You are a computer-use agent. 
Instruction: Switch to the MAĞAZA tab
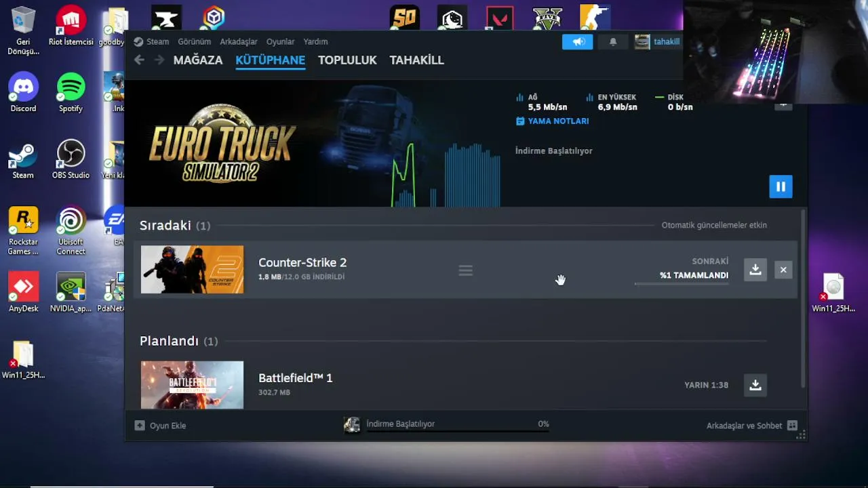pos(198,60)
